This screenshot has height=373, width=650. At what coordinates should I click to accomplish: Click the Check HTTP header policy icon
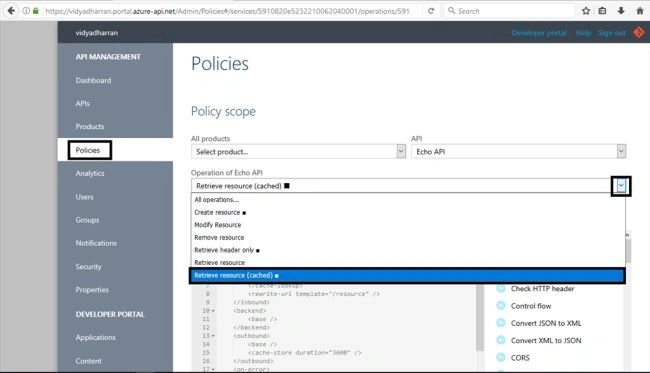tap(501, 288)
